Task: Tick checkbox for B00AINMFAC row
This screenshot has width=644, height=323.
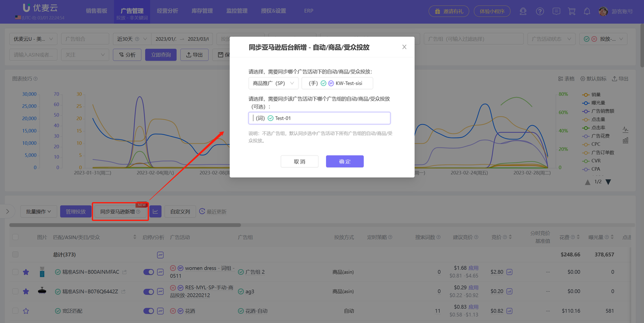Action: (x=15, y=272)
